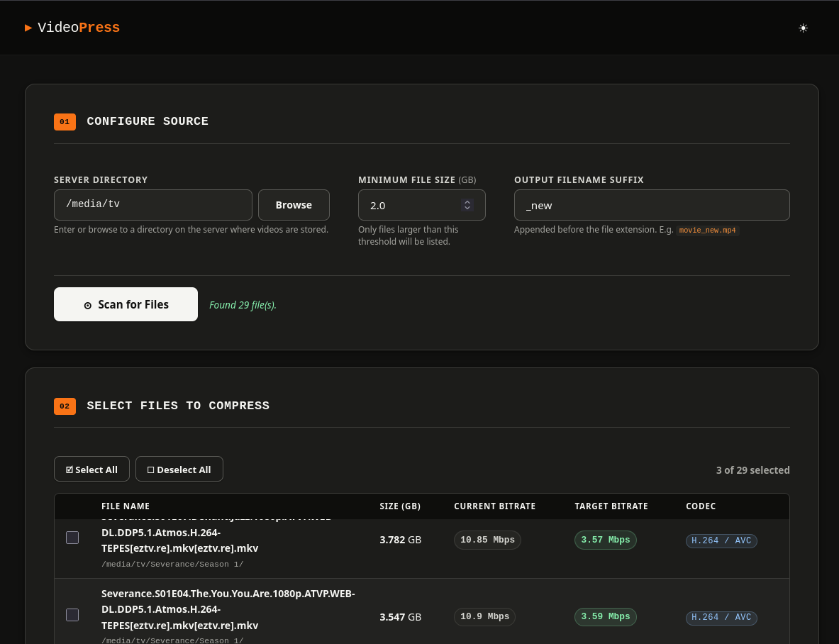Click the orange 02 step badge
This screenshot has height=644, width=839.
65,406
